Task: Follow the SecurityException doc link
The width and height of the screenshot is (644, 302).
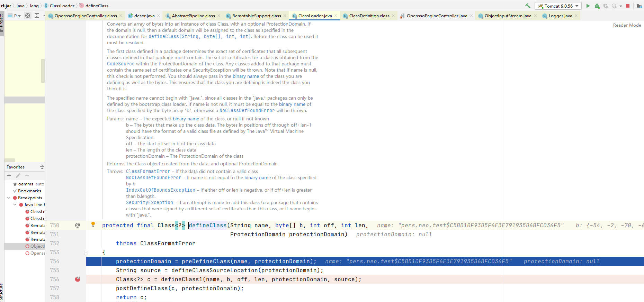Action: click(150, 202)
